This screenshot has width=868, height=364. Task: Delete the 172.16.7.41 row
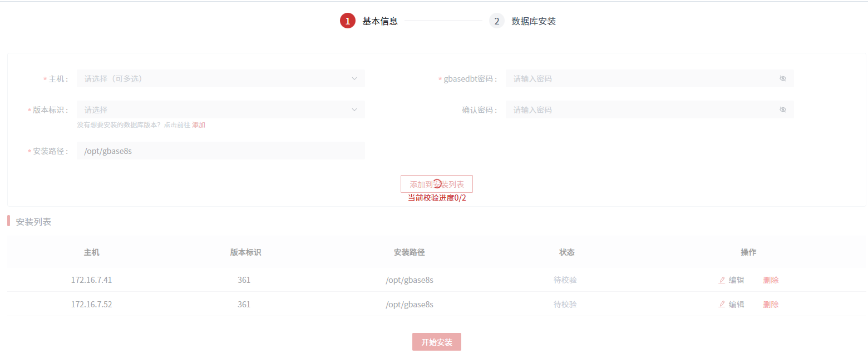pyautogui.click(x=771, y=280)
